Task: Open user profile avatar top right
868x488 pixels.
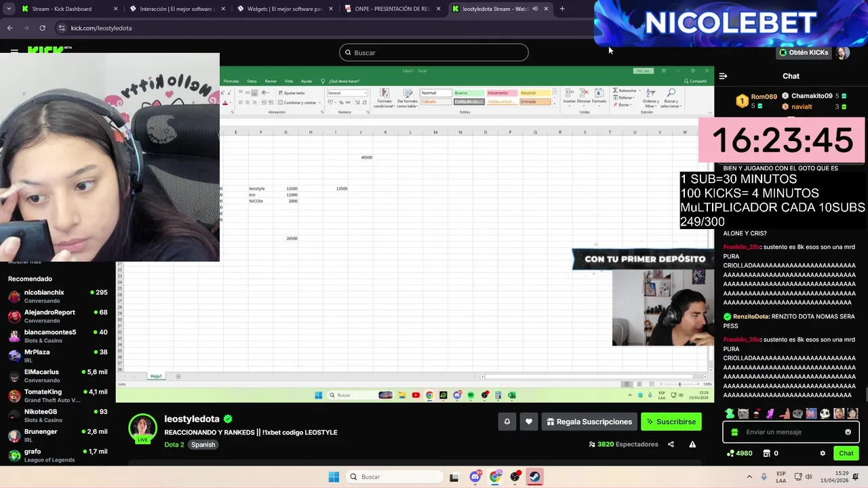Action: click(x=843, y=53)
